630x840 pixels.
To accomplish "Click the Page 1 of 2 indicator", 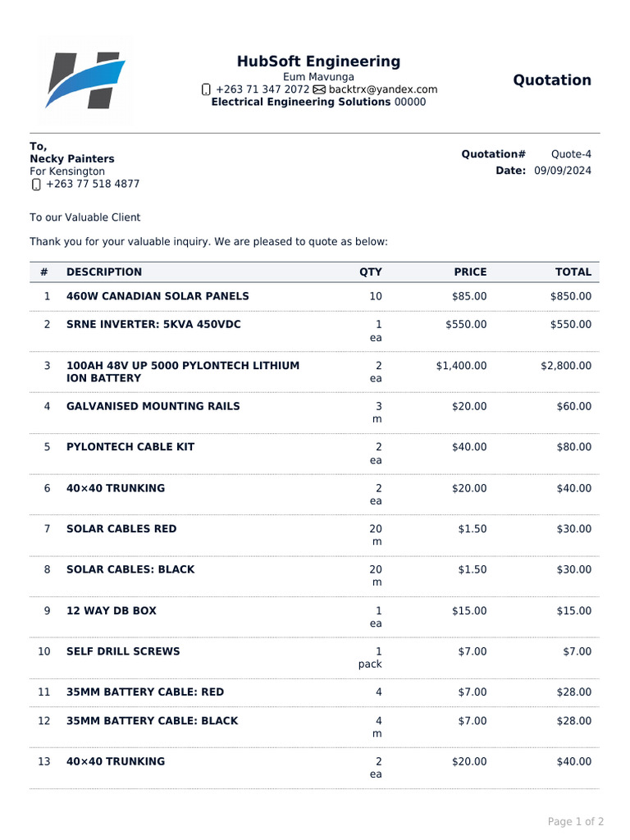I will tap(575, 821).
